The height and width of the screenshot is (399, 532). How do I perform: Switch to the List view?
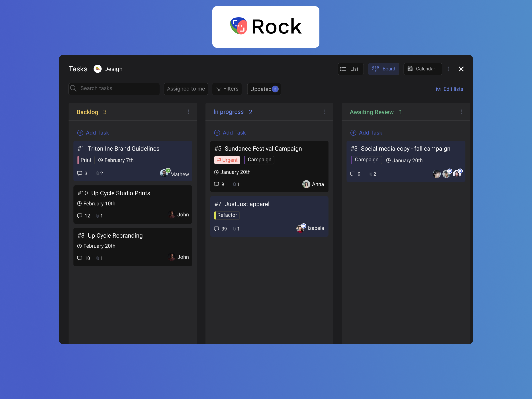click(x=350, y=69)
